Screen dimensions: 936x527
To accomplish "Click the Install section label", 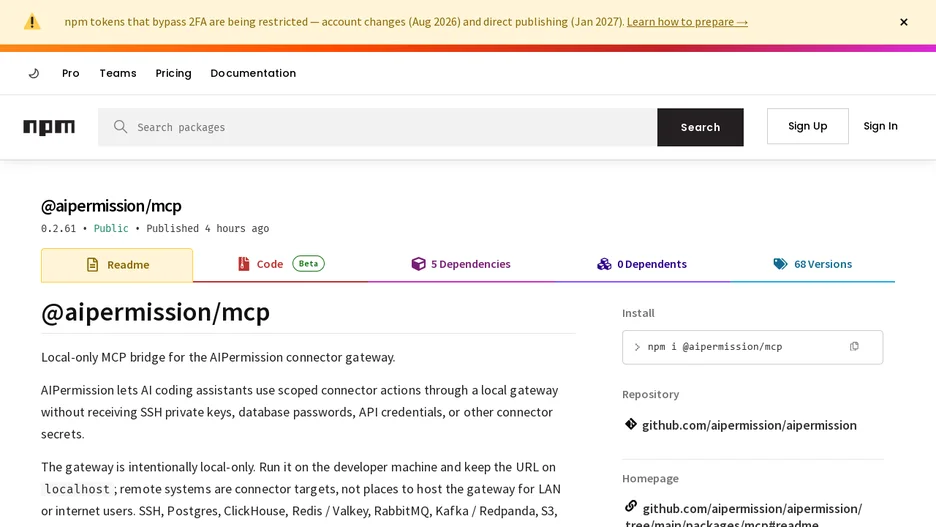I will click(x=638, y=313).
